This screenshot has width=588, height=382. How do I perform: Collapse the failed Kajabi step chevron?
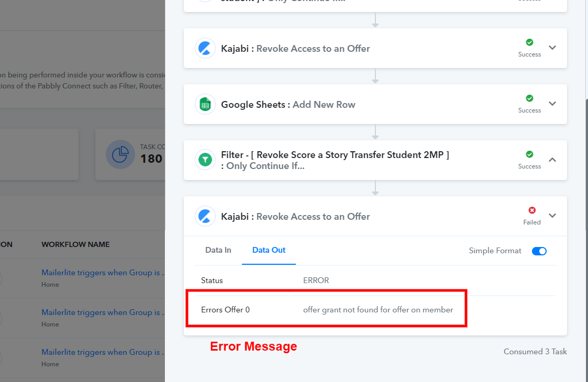pos(552,216)
